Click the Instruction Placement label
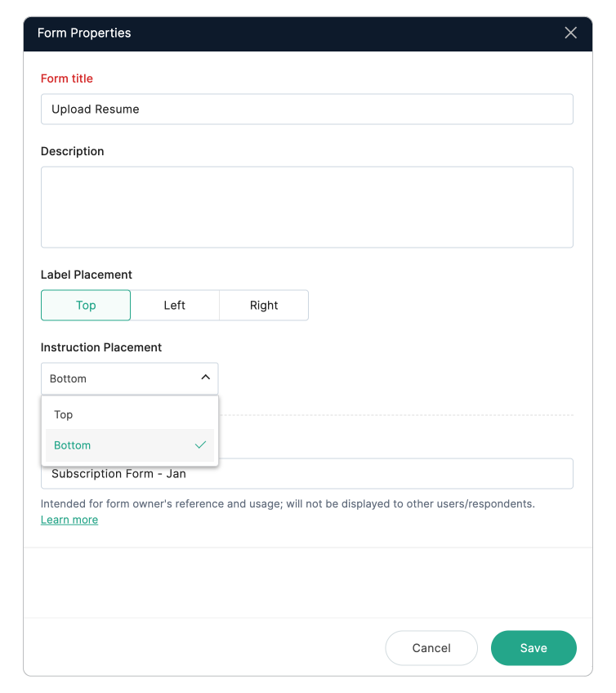 coord(100,347)
